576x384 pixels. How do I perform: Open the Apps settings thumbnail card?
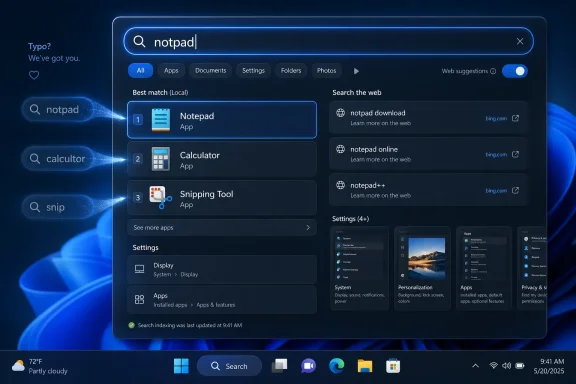[x=484, y=268]
